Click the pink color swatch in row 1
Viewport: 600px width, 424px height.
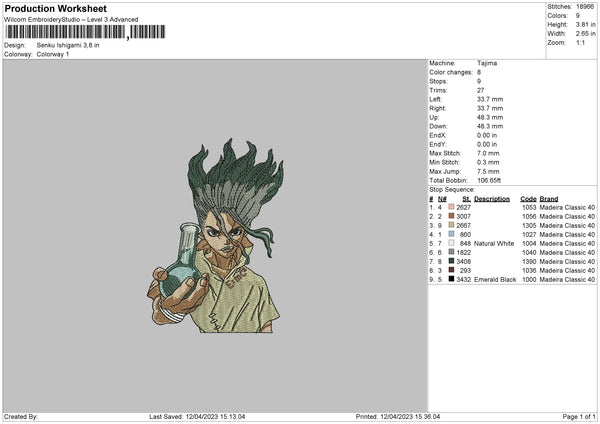(451, 207)
